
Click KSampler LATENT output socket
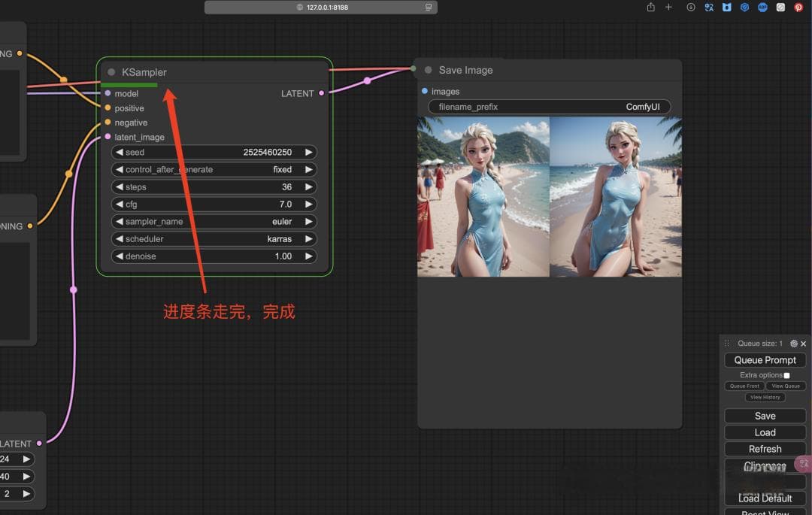(322, 93)
